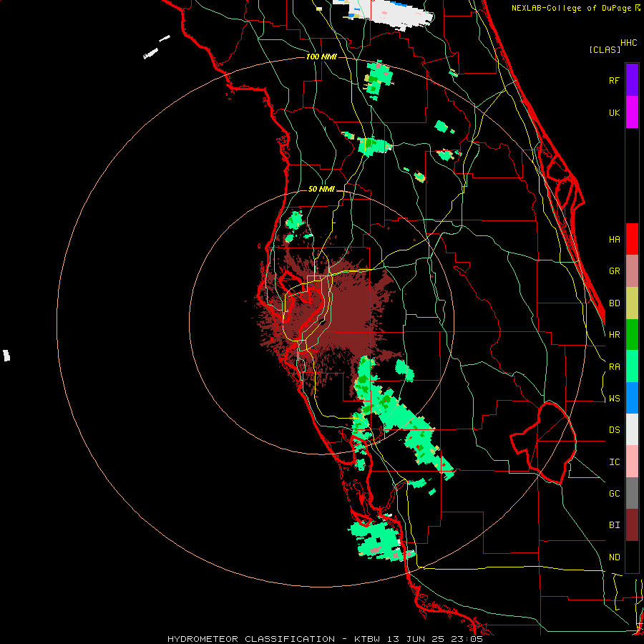Select the IC legend label
This screenshot has width=644, height=644.
614,462
